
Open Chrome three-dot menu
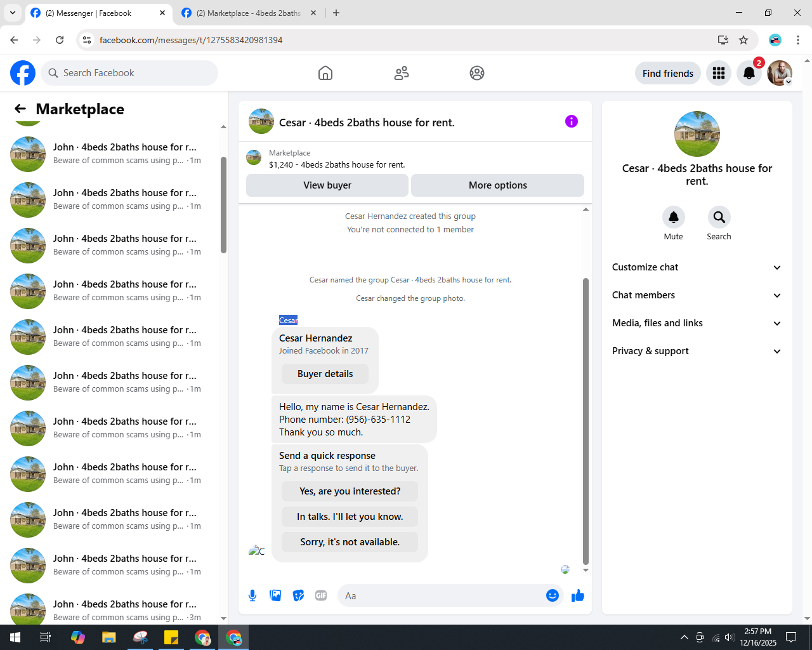click(798, 40)
